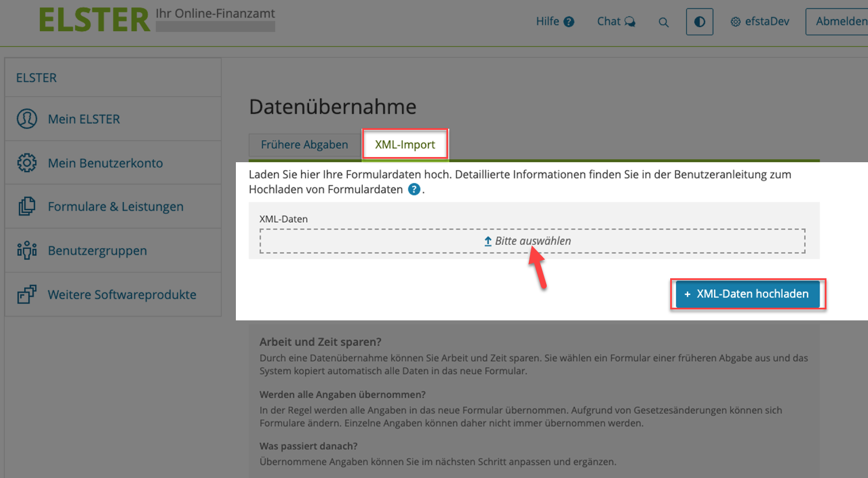This screenshot has width=868, height=478.
Task: Click Ihr Online-Finanzamt tagline
Action: tap(215, 13)
